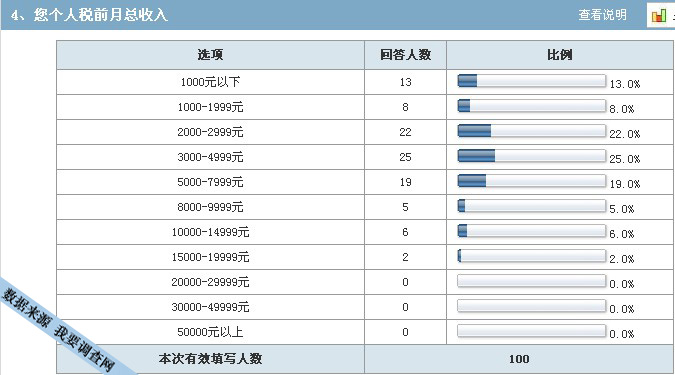Click the 19.0% progress bar
The height and width of the screenshot is (375, 675).
(532, 180)
